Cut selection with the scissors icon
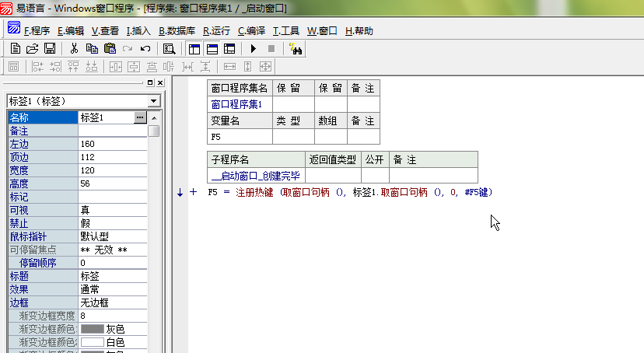The width and height of the screenshot is (644, 353). 74,49
